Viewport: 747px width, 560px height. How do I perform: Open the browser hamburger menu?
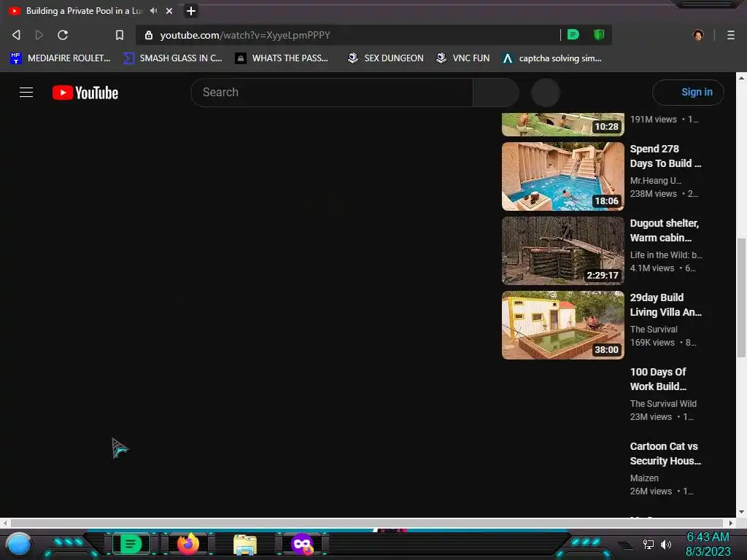click(730, 35)
